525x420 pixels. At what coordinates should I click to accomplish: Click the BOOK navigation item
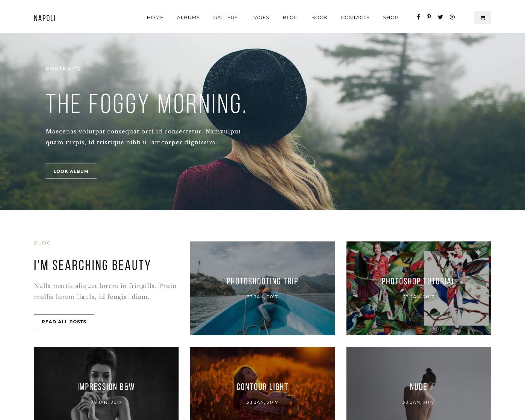[319, 17]
